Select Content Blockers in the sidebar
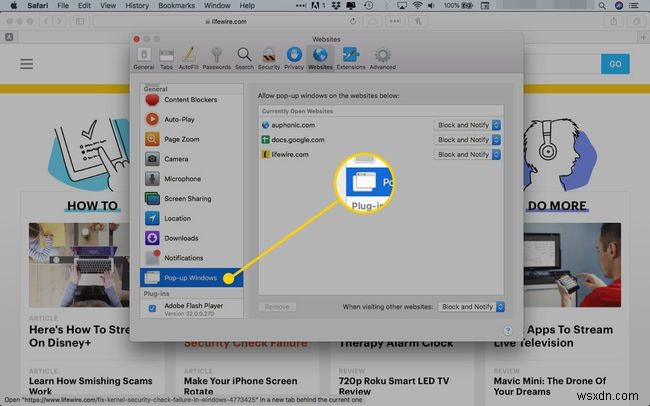Image resolution: width=650 pixels, height=406 pixels. [192, 100]
